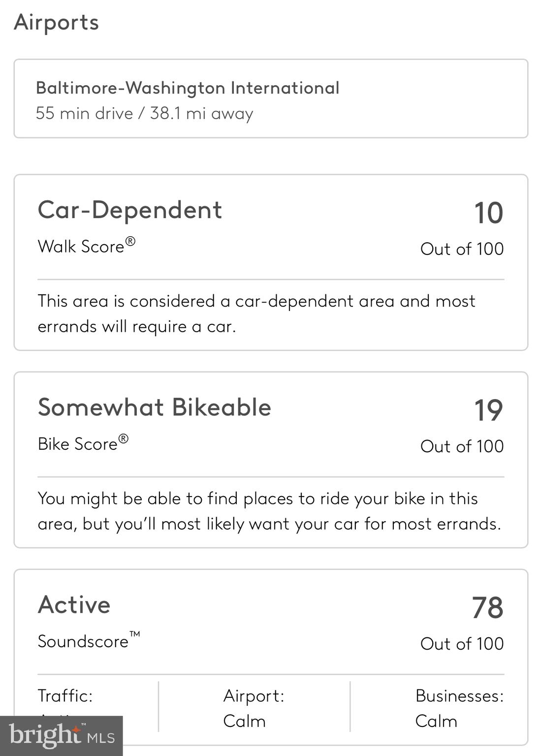Click "Out of 100" under the walk score

click(x=462, y=249)
